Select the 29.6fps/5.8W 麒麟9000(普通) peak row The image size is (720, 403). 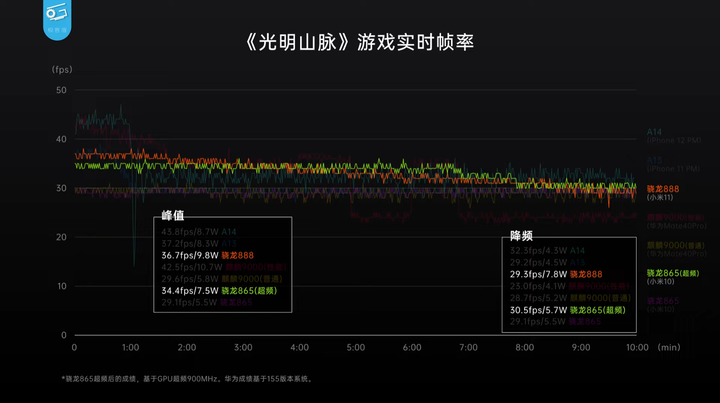click(222, 279)
